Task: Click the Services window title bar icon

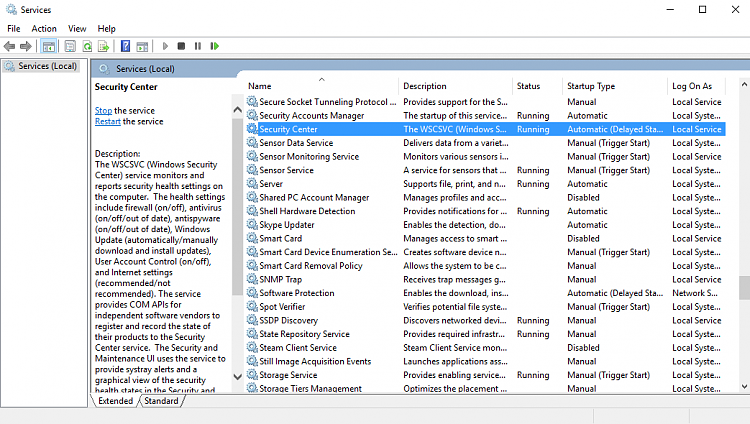Action: pyautogui.click(x=11, y=9)
